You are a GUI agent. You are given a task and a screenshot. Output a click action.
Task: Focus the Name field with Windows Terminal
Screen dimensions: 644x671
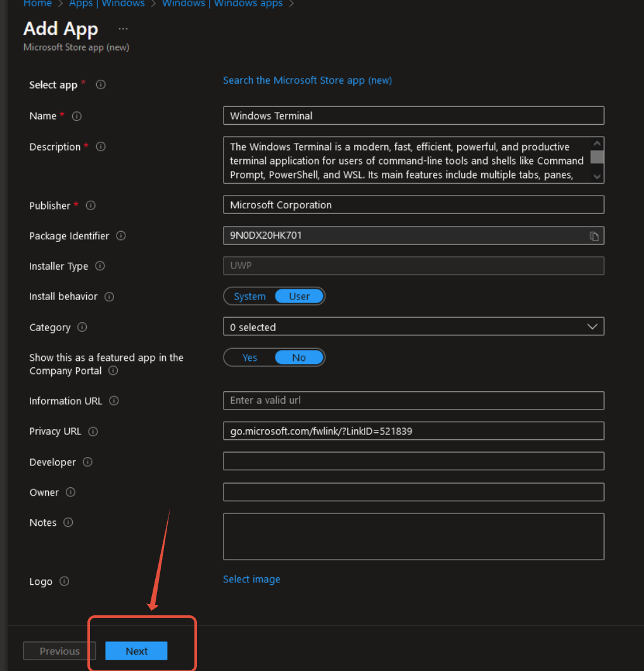(x=414, y=116)
